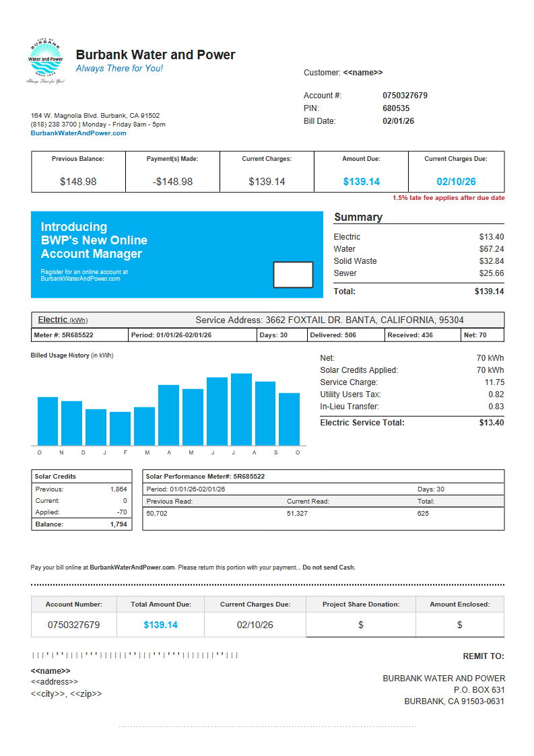The image size is (534, 756).
Task: Click the tallest usage bar in the chart
Action: click(241, 409)
